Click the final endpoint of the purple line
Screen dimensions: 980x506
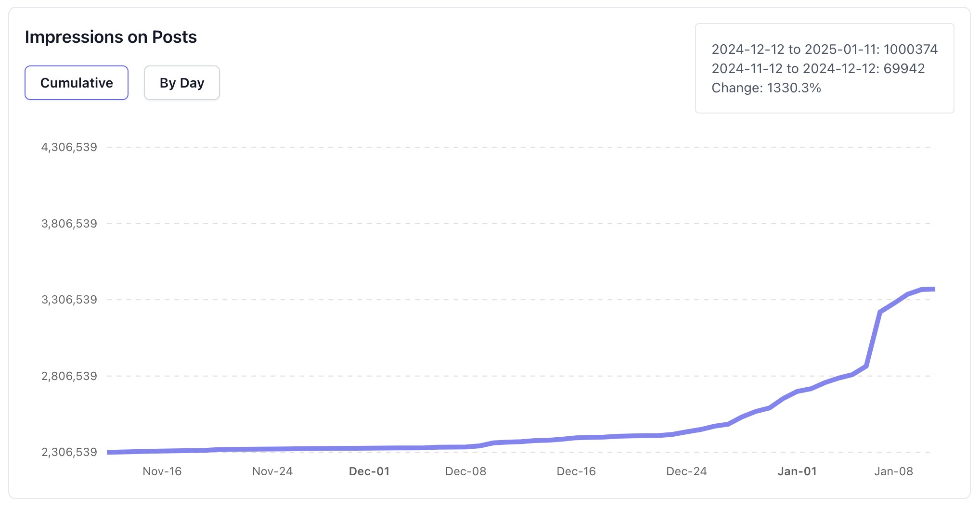[x=934, y=289]
